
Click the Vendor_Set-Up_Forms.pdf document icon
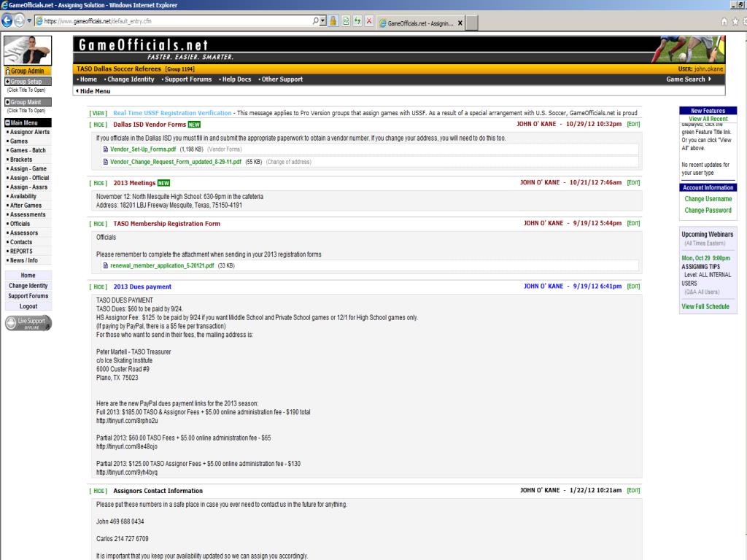tap(106, 149)
